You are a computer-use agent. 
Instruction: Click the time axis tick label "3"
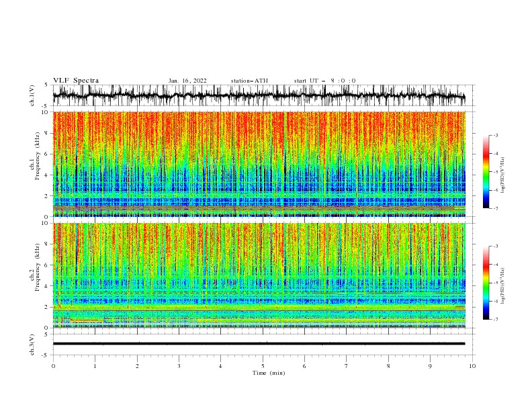pos(179,366)
